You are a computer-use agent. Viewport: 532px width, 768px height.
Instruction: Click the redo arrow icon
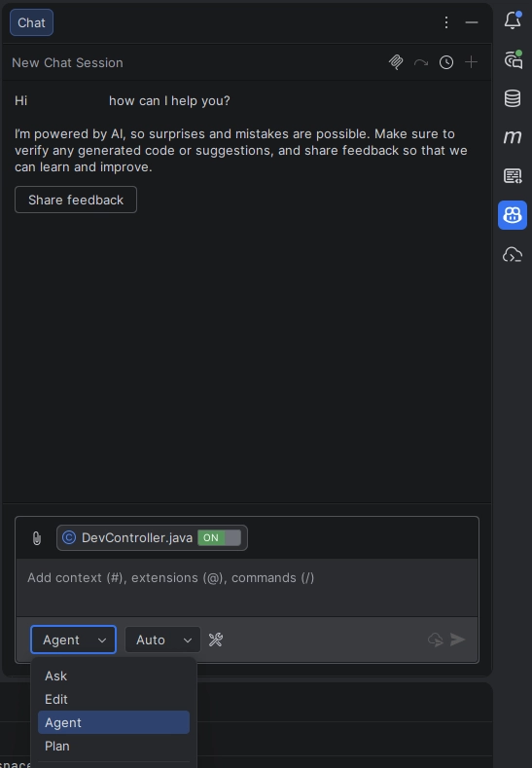pos(421,62)
